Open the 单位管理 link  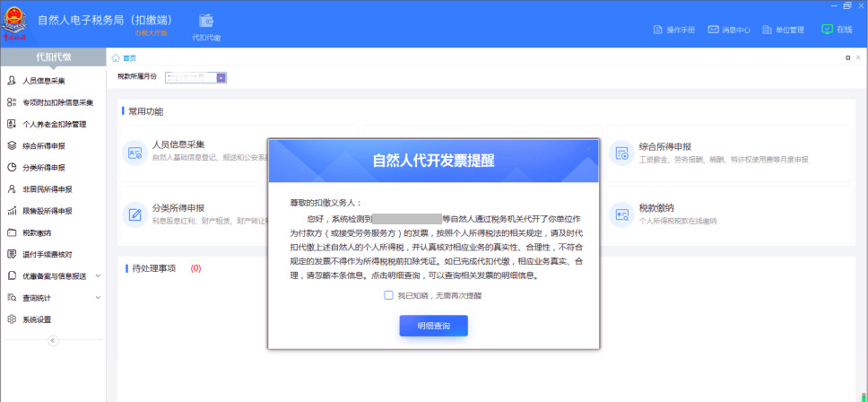point(790,30)
